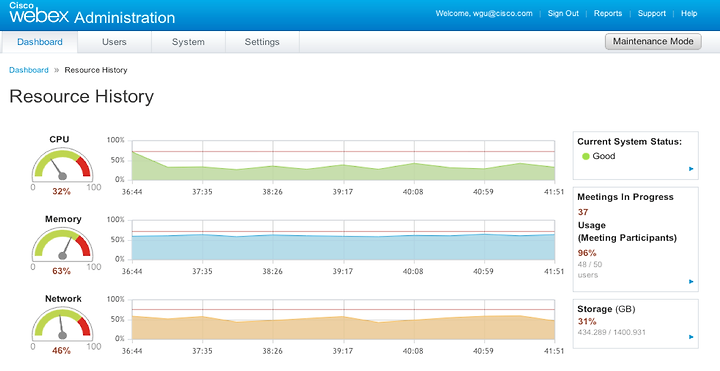This screenshot has width=720, height=371.
Task: Click the 434.289 / 1400.931 storage figure
Action: (x=612, y=332)
